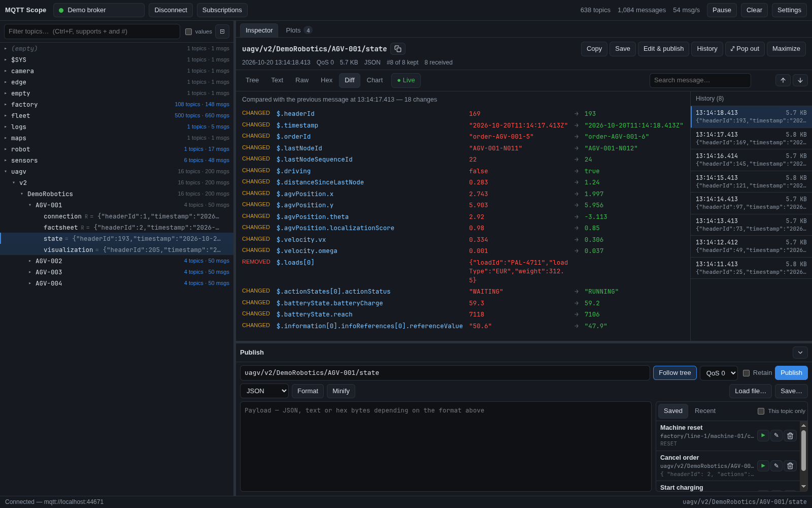This screenshot has height=508, width=812.
Task: Toggle the values checkbox in topic filter
Action: (x=189, y=31)
